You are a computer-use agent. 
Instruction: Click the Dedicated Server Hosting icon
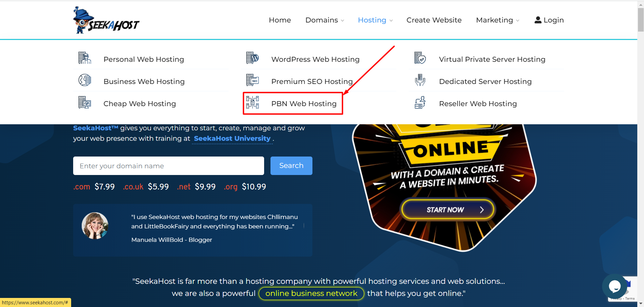pyautogui.click(x=420, y=80)
